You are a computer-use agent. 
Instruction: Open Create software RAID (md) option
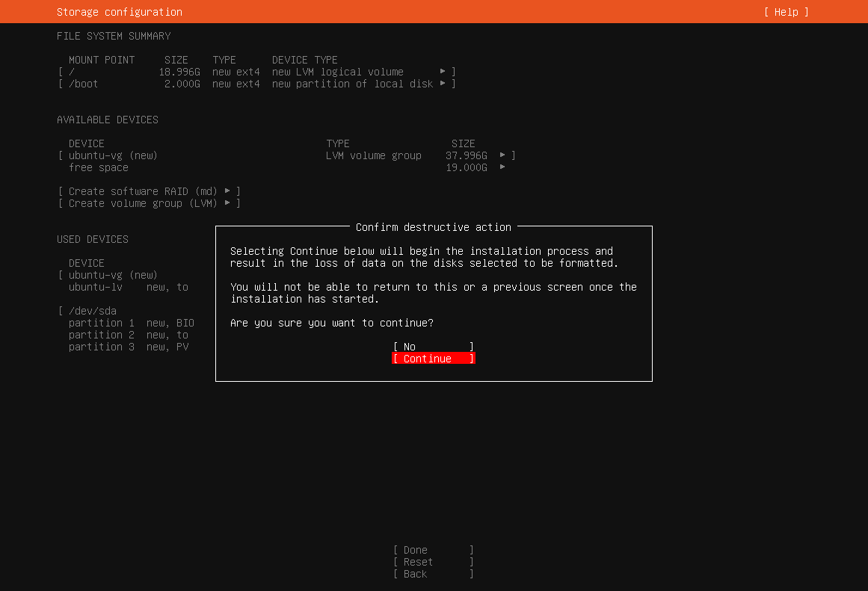pyautogui.click(x=150, y=191)
